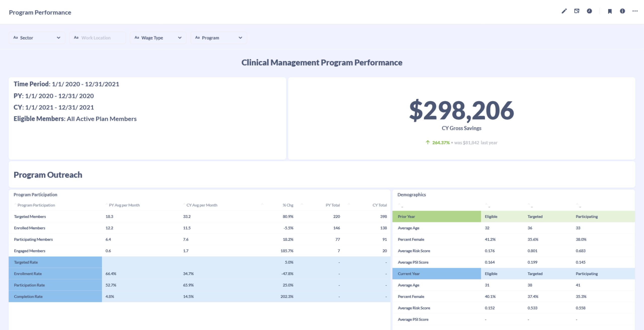The height and width of the screenshot is (330, 644).
Task: Click Current Year Percent Female label
Action: (411, 296)
